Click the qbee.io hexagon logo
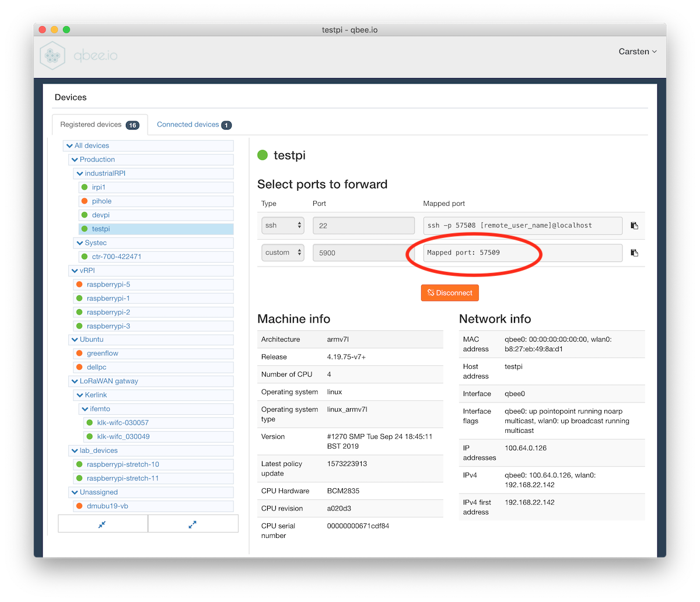 coord(52,55)
